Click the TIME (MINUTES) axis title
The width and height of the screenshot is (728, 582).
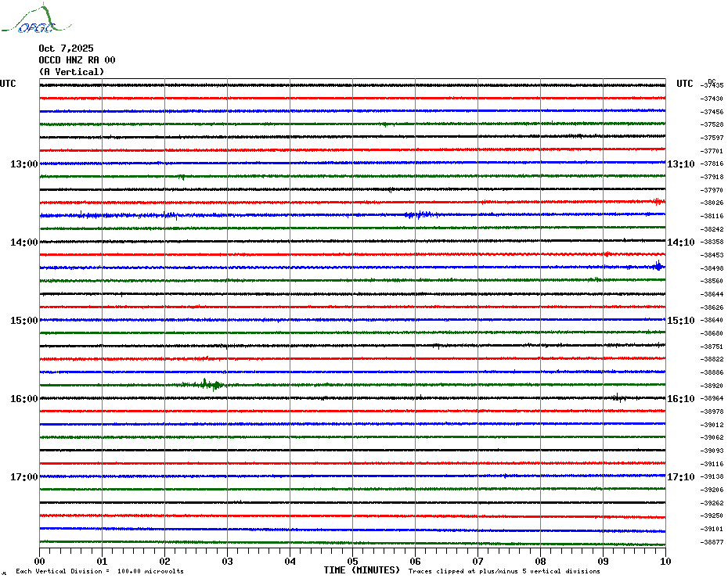[x=362, y=570]
